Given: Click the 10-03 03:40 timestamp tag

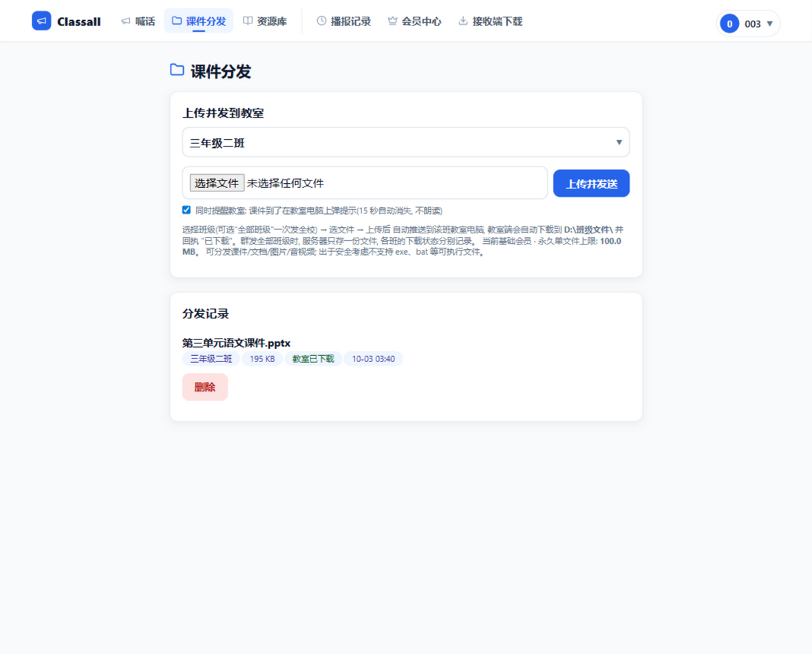Looking at the screenshot, I should (x=374, y=359).
